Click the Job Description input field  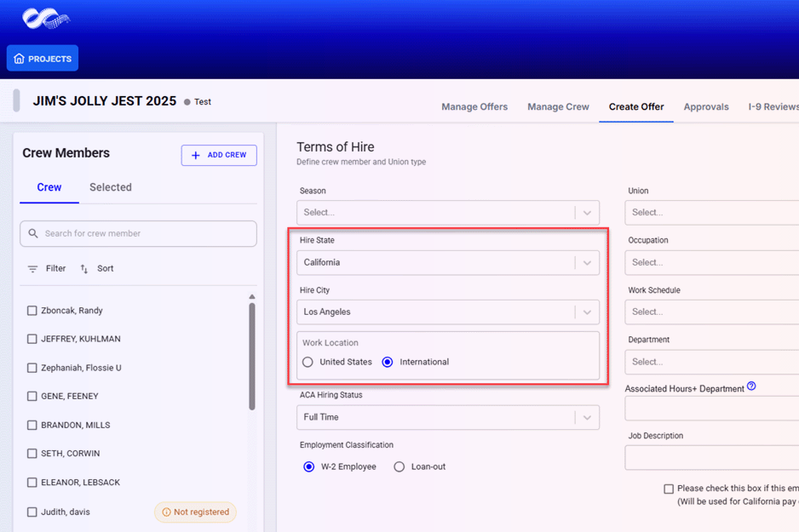711,458
